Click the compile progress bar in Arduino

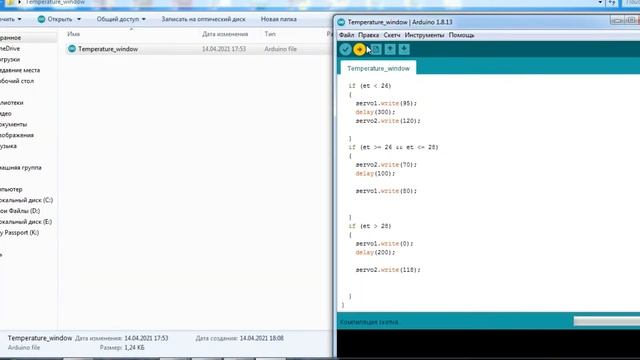[607, 322]
